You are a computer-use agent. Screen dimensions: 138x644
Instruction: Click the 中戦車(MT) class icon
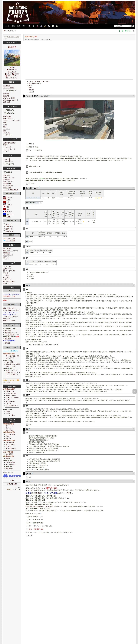point(4,226)
